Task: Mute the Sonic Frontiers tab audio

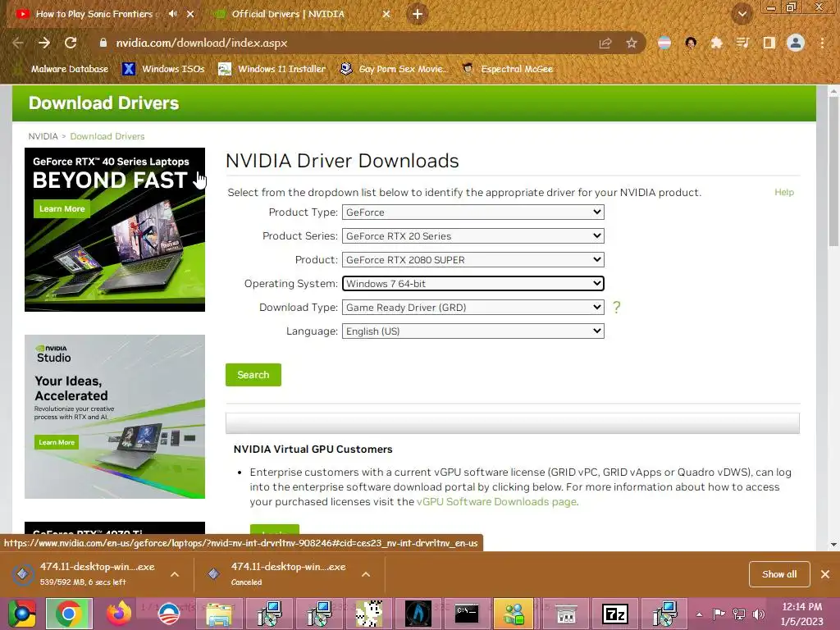Action: [x=172, y=14]
